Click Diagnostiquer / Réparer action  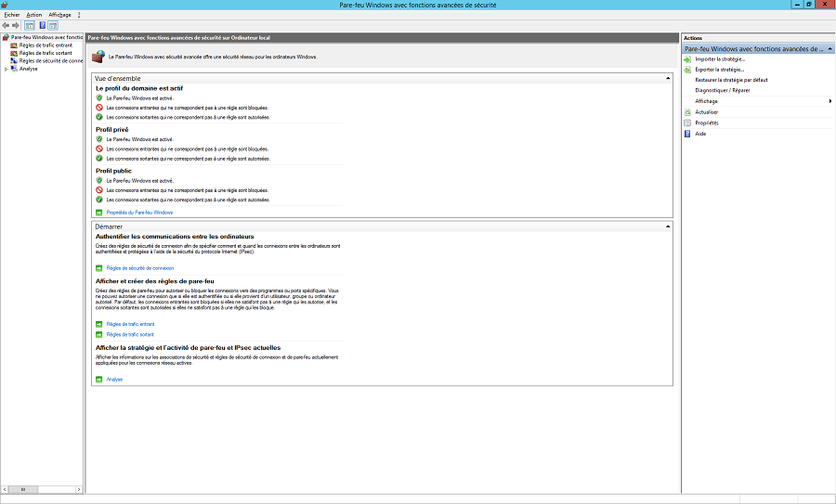coord(722,91)
